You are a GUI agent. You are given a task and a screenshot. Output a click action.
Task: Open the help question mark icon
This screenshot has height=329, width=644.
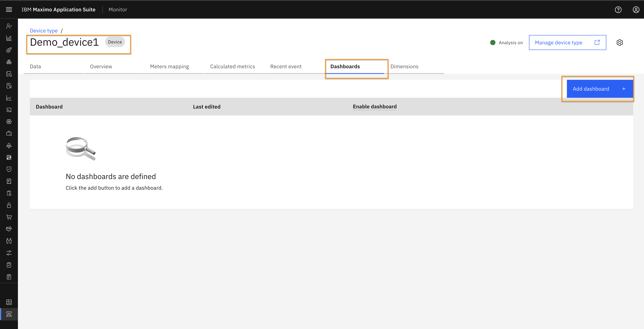(x=618, y=10)
